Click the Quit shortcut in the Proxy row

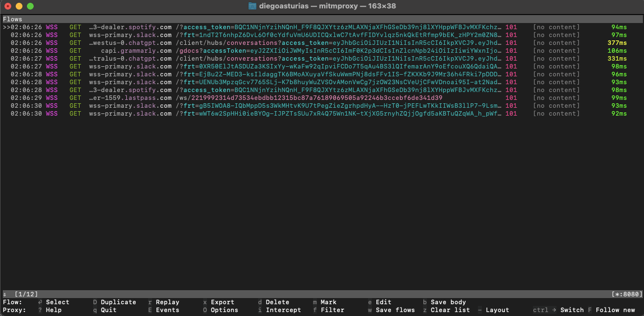tap(109, 310)
